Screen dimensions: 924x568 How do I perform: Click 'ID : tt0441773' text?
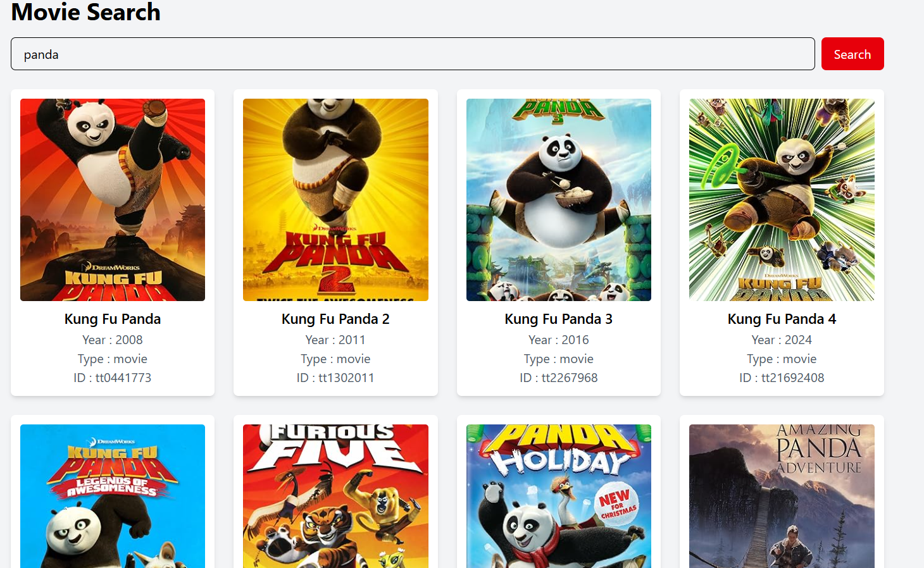[x=113, y=378]
